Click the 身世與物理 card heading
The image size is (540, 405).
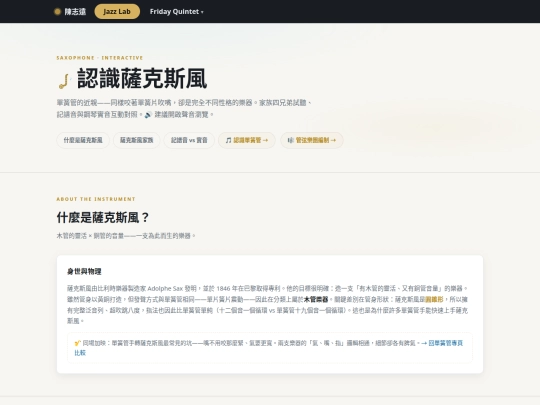coord(84,271)
